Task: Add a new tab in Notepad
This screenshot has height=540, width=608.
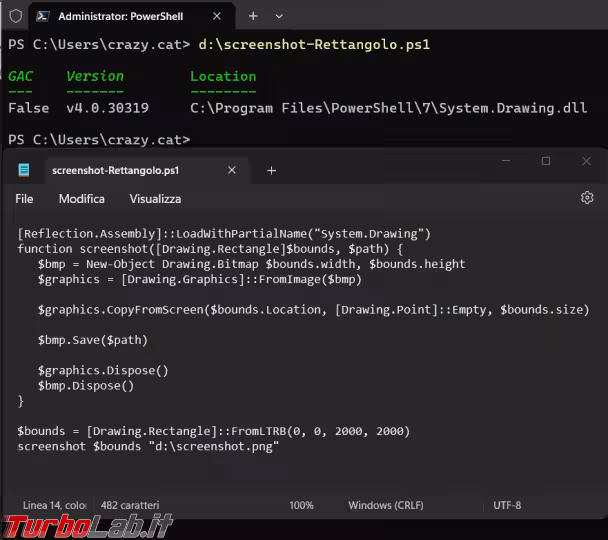Action: (271, 171)
